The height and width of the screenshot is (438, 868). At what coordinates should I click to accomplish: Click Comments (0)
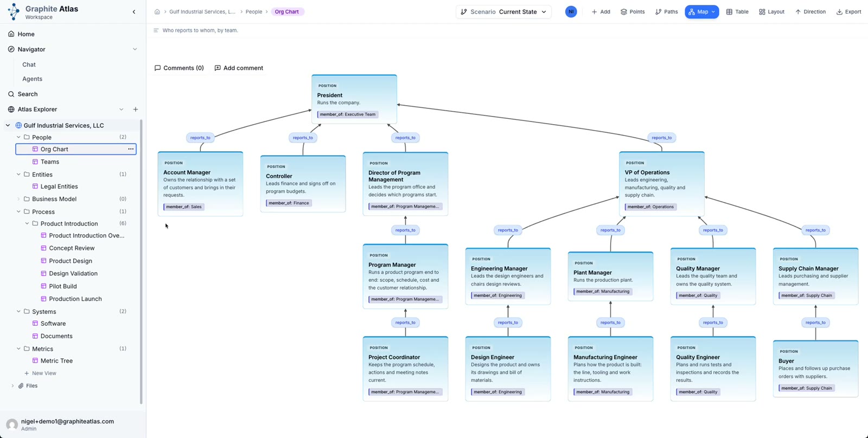point(179,68)
